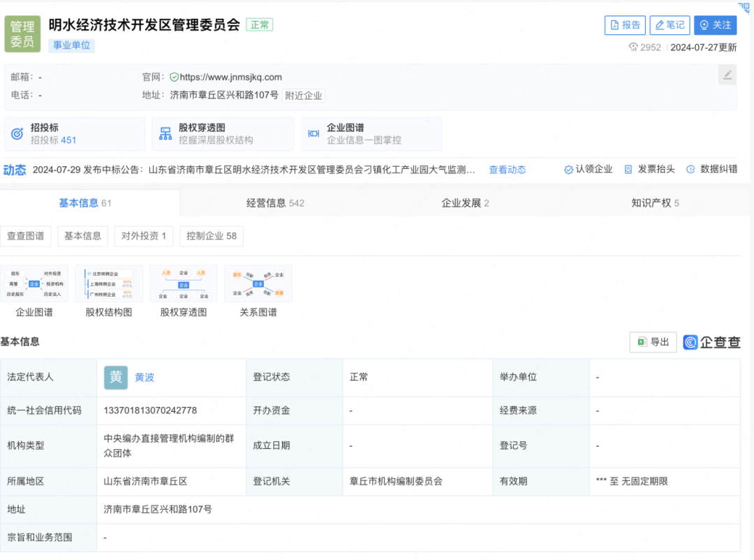Click 数据纠错 data correction icon
Viewport: 754px width, 560px height.
(690, 170)
